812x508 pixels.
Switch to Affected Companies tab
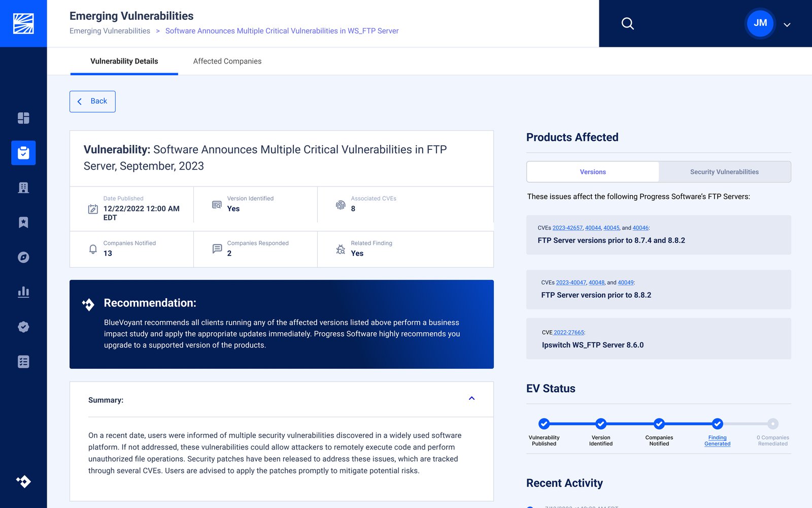pos(227,61)
